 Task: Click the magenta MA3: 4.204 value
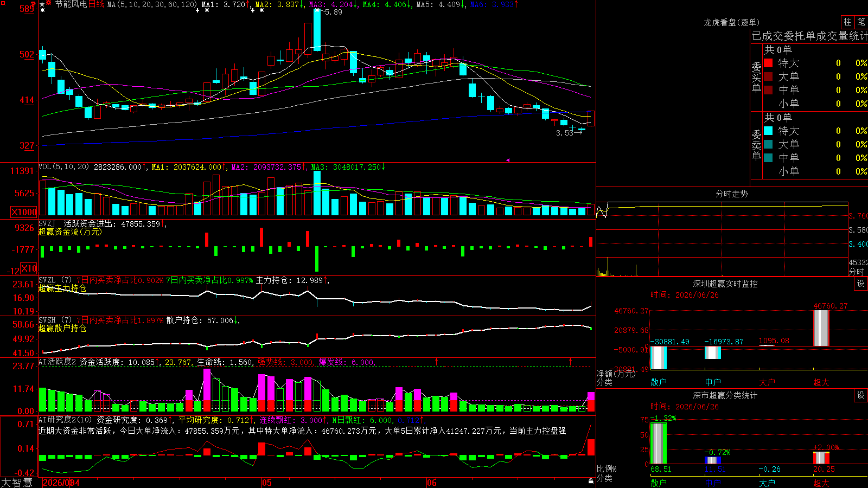tap(331, 4)
